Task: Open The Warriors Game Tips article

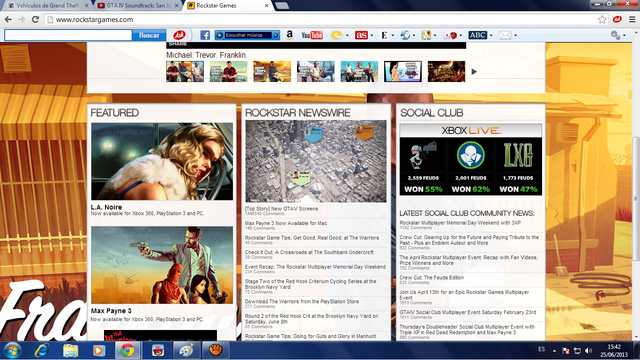Action: coord(312,238)
